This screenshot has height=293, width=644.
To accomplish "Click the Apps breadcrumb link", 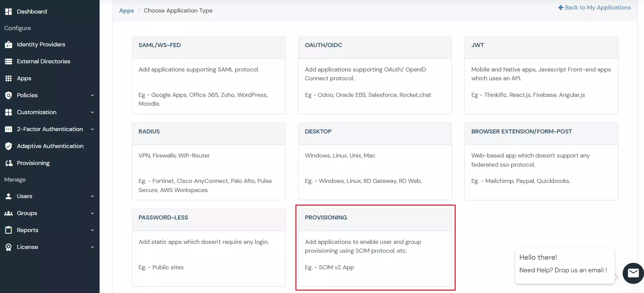I will point(126,11).
